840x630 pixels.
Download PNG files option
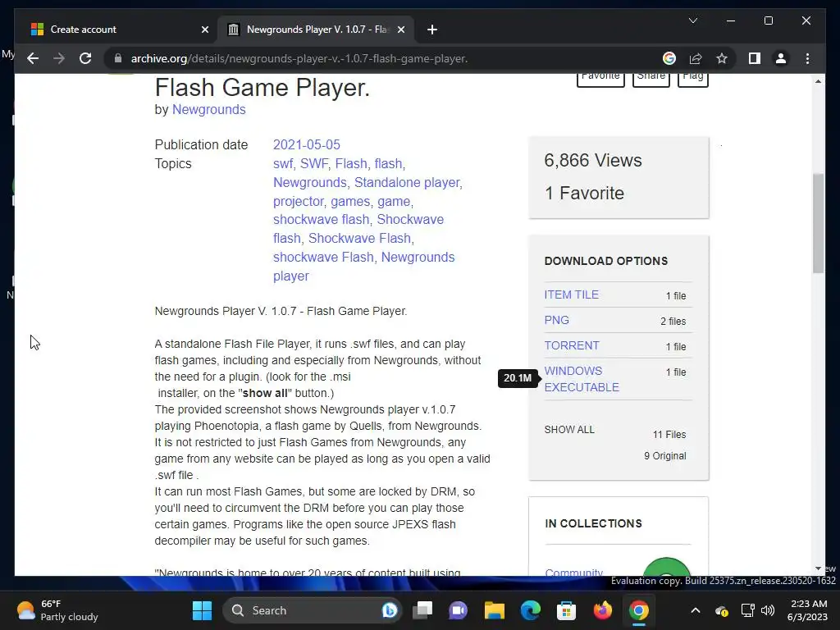tap(557, 320)
